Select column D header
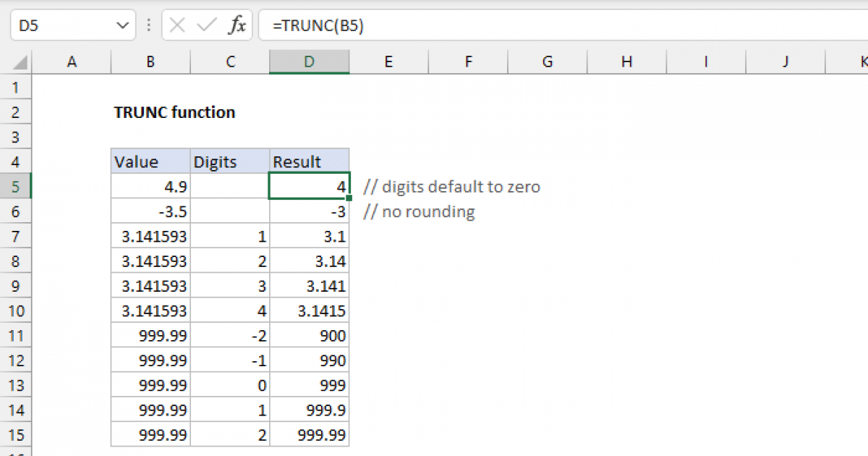 click(x=309, y=62)
